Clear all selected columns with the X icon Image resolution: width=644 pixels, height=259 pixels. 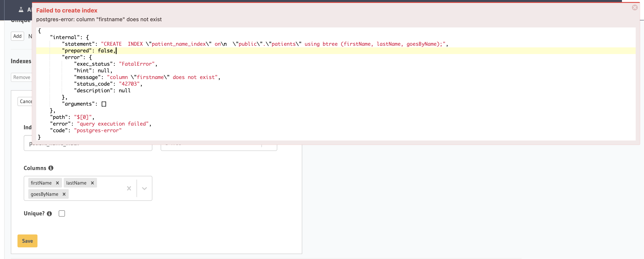[129, 189]
